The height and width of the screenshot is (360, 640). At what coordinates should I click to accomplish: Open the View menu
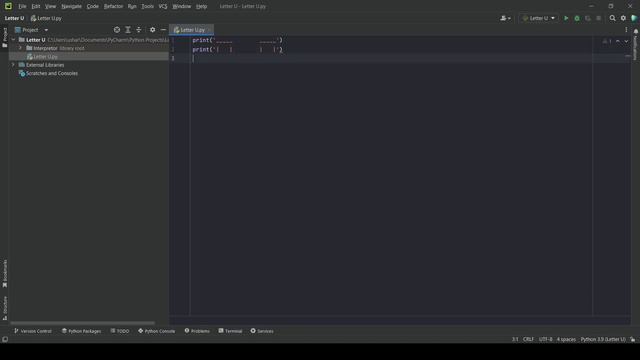pos(50,6)
